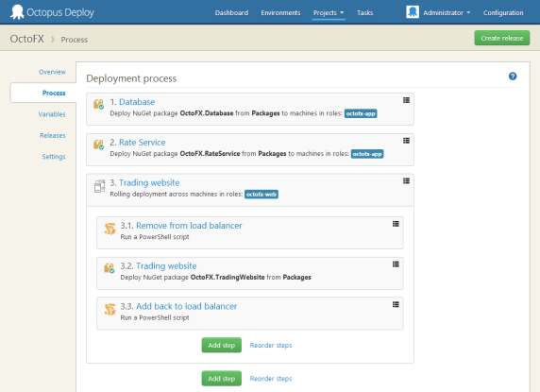
Task: Click the package icon beside step 3.2 Trading website
Action: (110, 268)
